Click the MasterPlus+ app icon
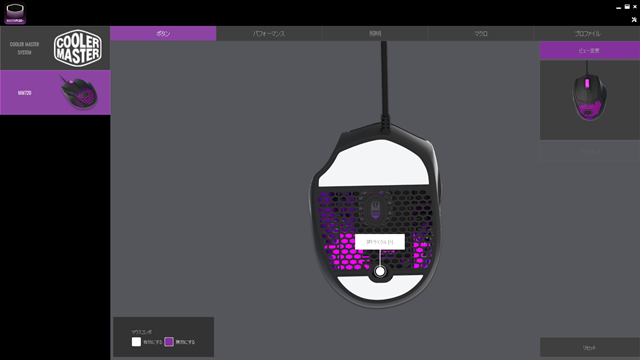The height and width of the screenshot is (360, 640). (15, 13)
